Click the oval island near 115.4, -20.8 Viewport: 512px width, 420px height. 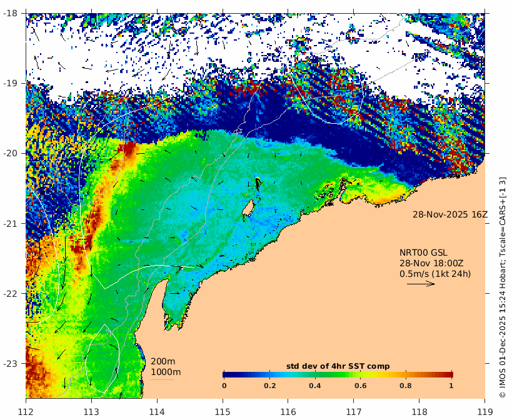[x=248, y=208]
